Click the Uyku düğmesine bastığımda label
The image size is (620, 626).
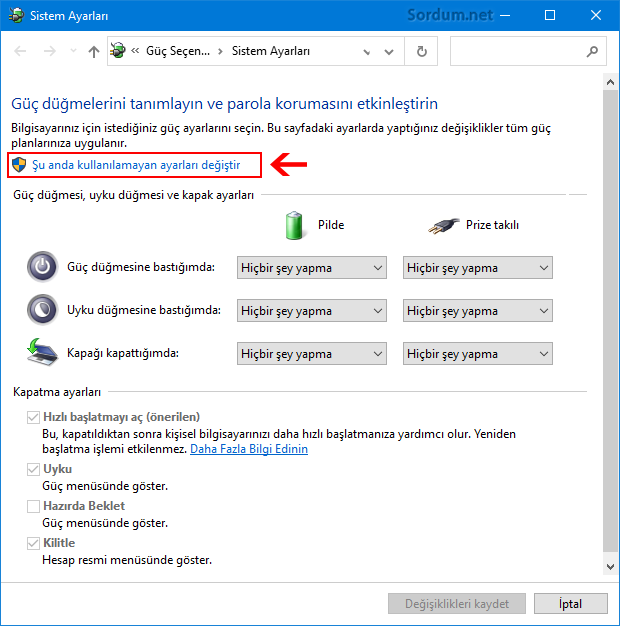(x=144, y=310)
